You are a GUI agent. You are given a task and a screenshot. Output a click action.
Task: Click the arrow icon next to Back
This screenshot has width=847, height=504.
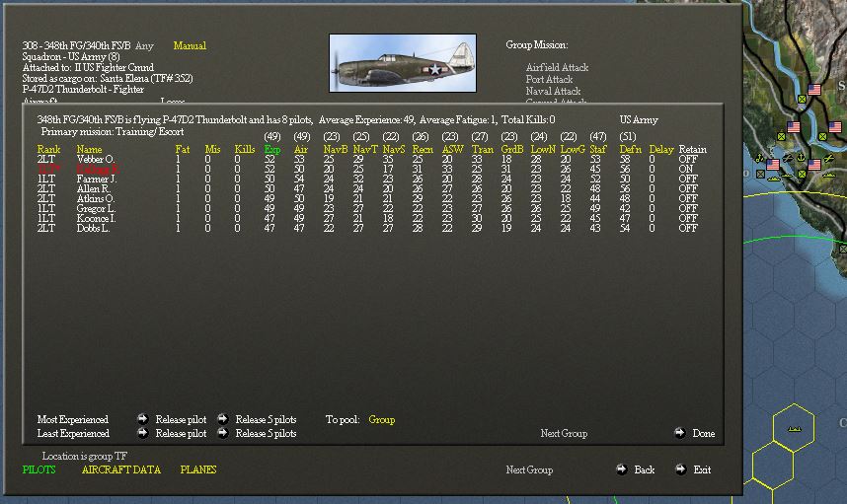pos(621,469)
